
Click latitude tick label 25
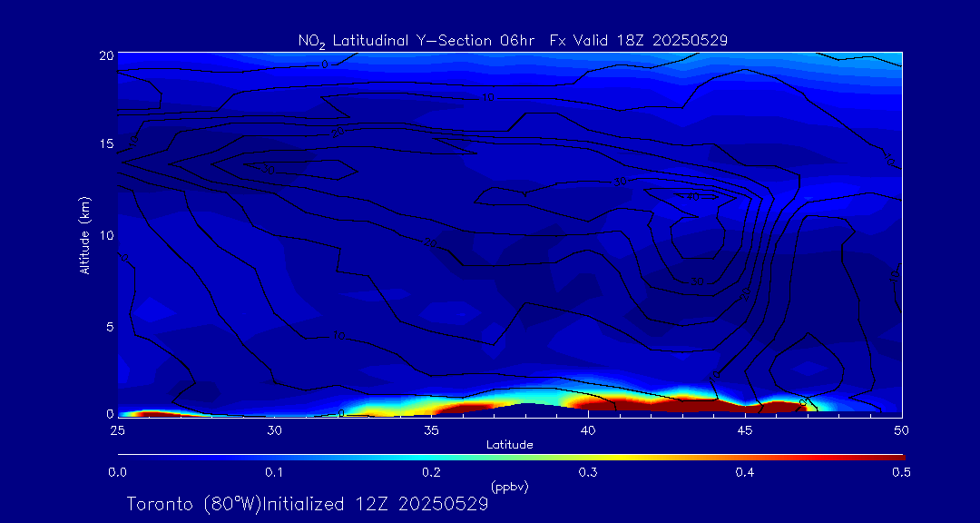[x=117, y=429]
